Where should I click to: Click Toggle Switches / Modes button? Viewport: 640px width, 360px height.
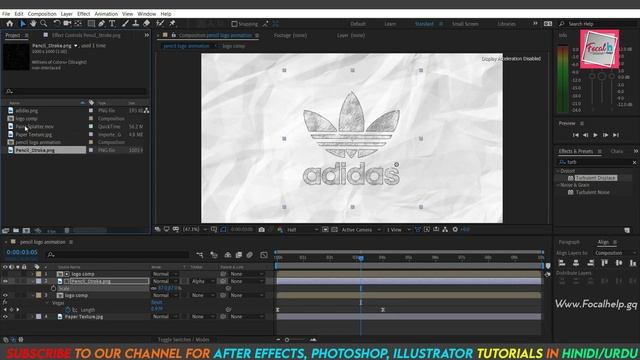pos(183,340)
